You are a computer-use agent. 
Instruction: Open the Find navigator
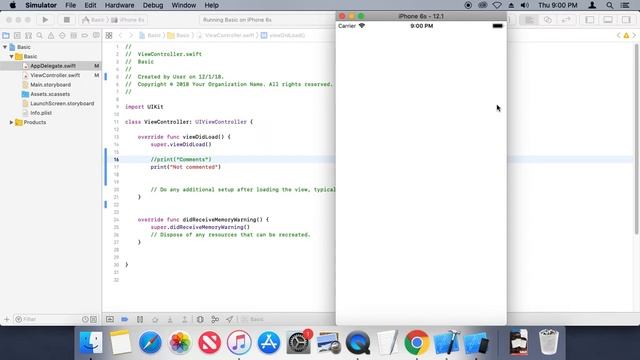pyautogui.click(x=40, y=36)
